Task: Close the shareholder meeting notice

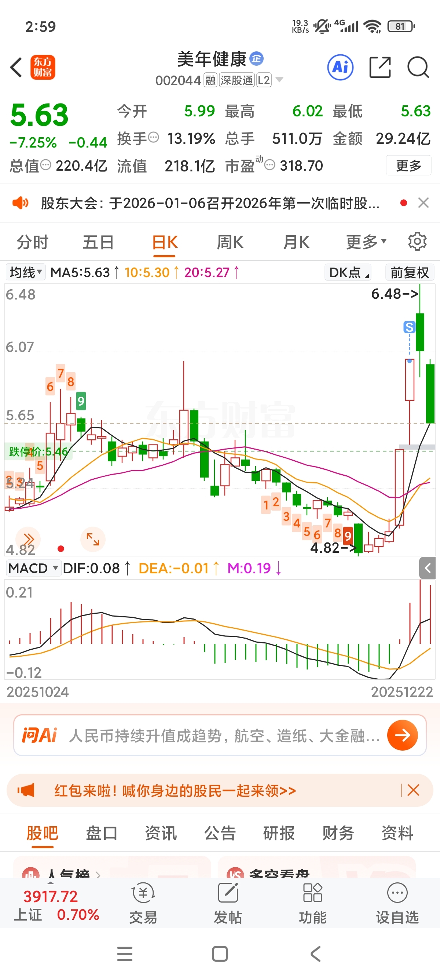Action: [x=423, y=203]
